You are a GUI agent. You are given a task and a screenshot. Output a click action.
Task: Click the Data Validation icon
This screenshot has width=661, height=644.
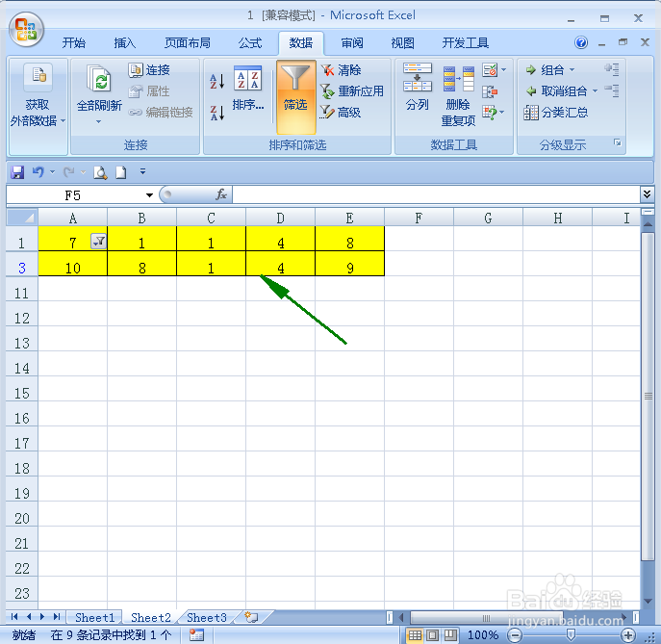[490, 70]
